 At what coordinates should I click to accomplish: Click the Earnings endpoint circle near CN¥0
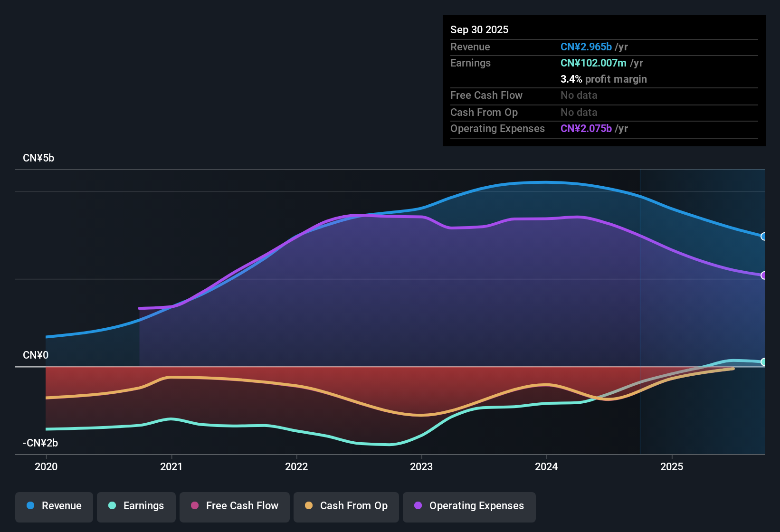click(764, 361)
